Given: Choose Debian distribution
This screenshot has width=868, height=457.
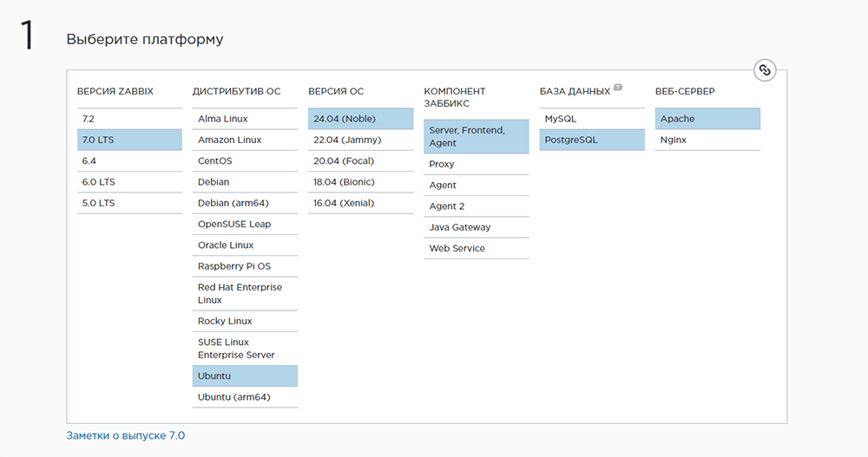Looking at the screenshot, I should (245, 182).
